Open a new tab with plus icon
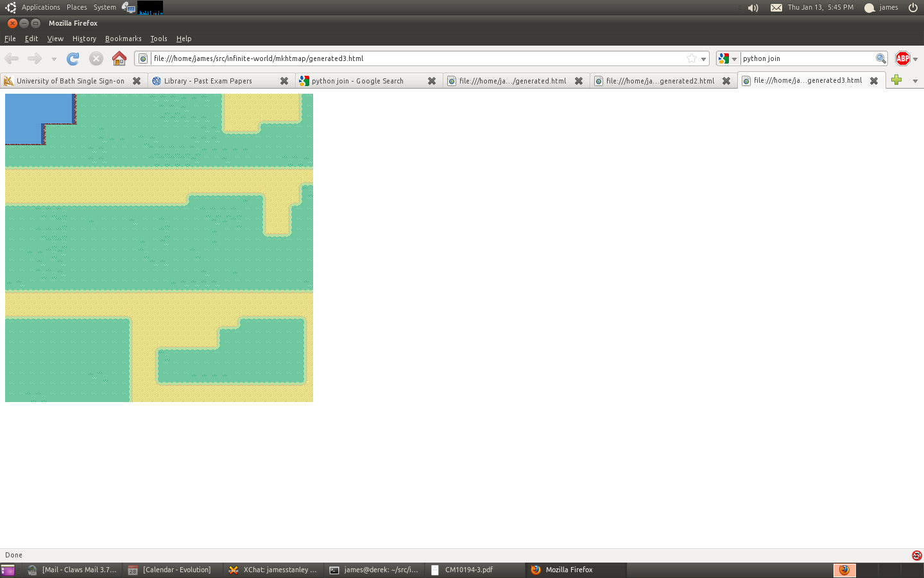The width and height of the screenshot is (924, 578). pyautogui.click(x=896, y=80)
